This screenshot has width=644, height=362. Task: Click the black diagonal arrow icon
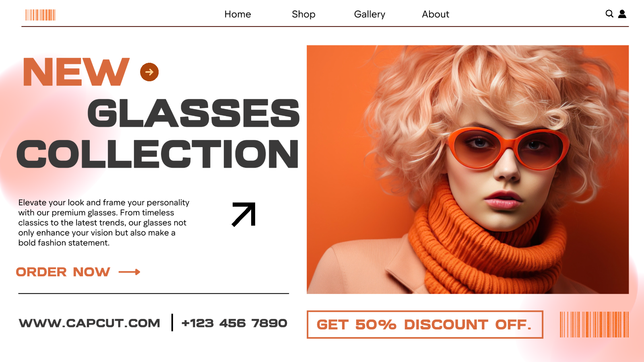pyautogui.click(x=244, y=214)
